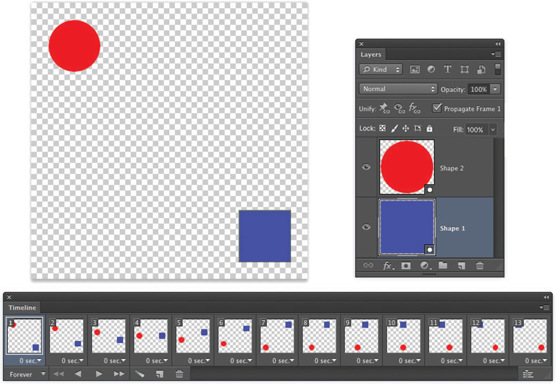The image size is (556, 384).
Task: Edit the Fill 100% field
Action: (x=477, y=130)
